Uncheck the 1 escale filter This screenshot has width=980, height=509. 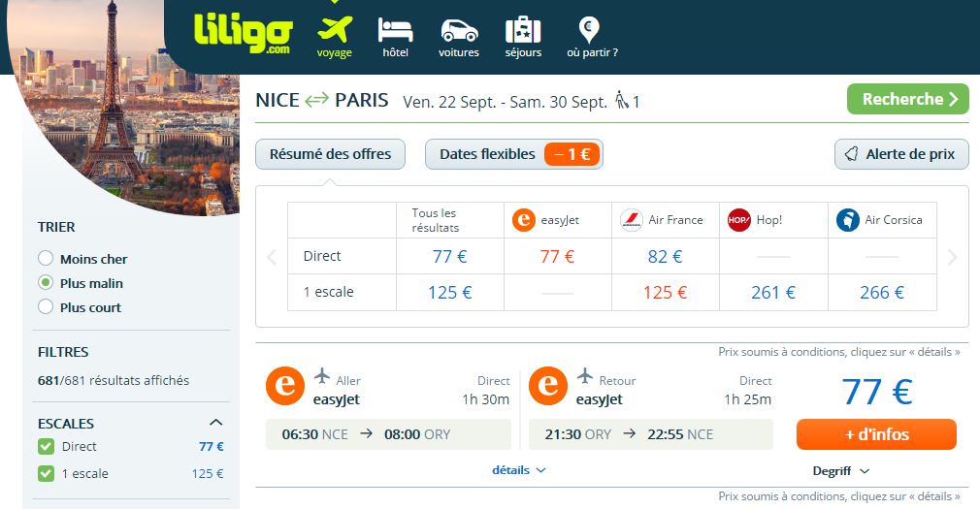46,473
